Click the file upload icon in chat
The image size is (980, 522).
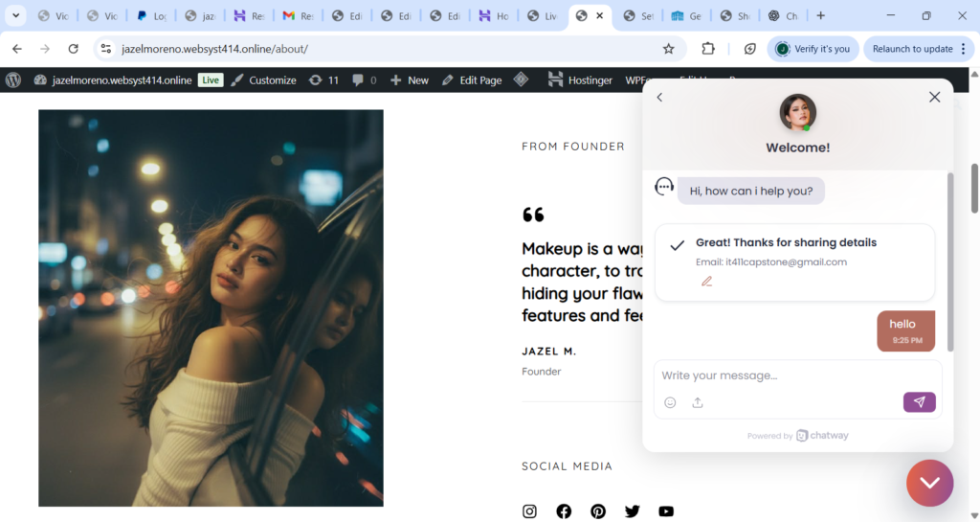698,402
